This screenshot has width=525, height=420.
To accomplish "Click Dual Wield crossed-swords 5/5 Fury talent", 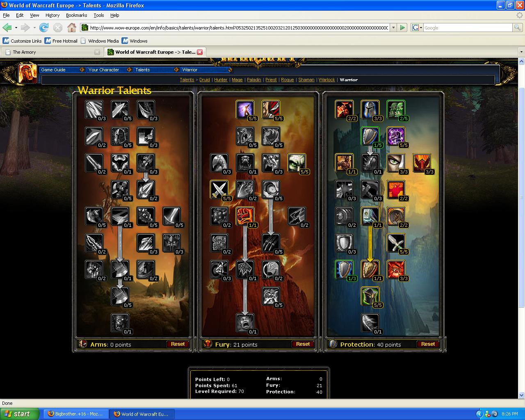I will tap(219, 189).
